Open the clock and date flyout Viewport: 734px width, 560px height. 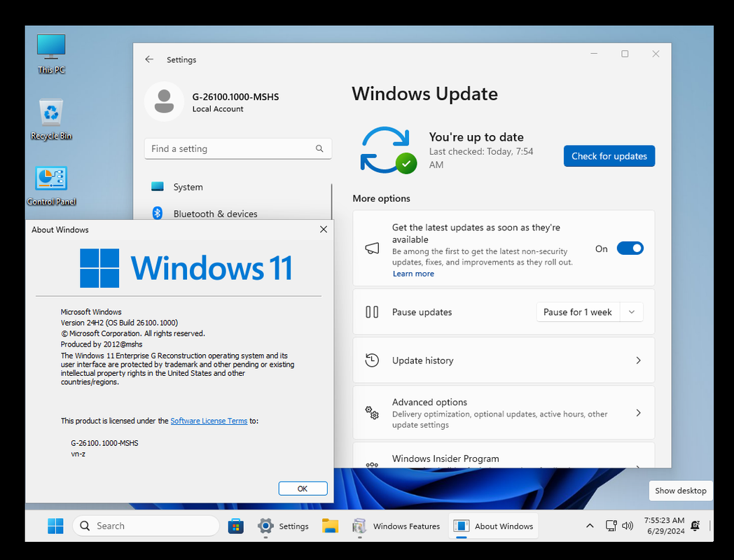click(x=664, y=526)
